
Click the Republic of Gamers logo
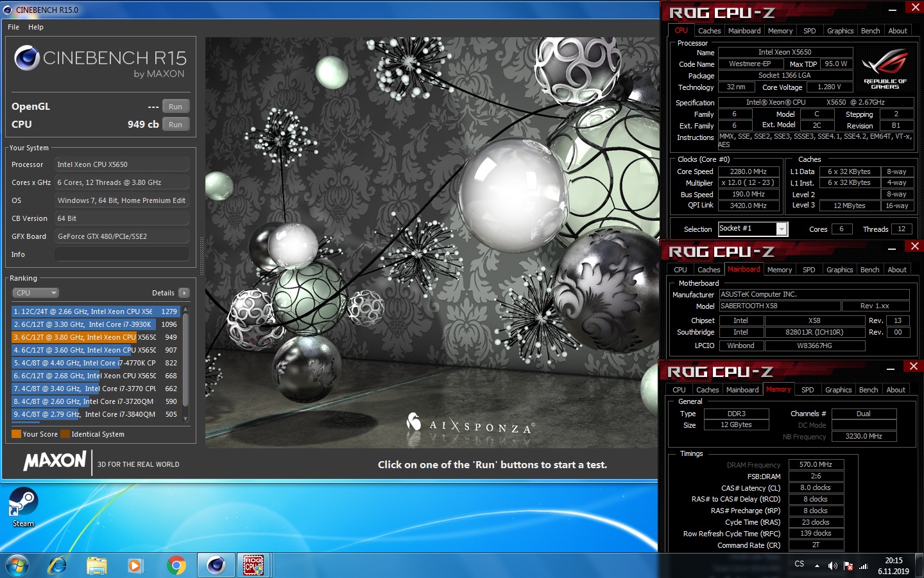[885, 69]
